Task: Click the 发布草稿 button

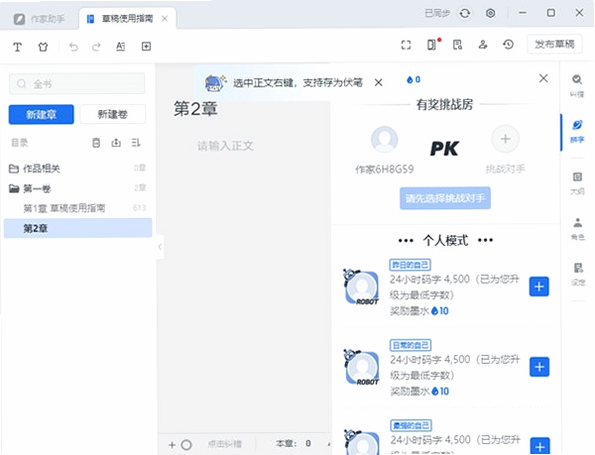Action: pos(554,44)
